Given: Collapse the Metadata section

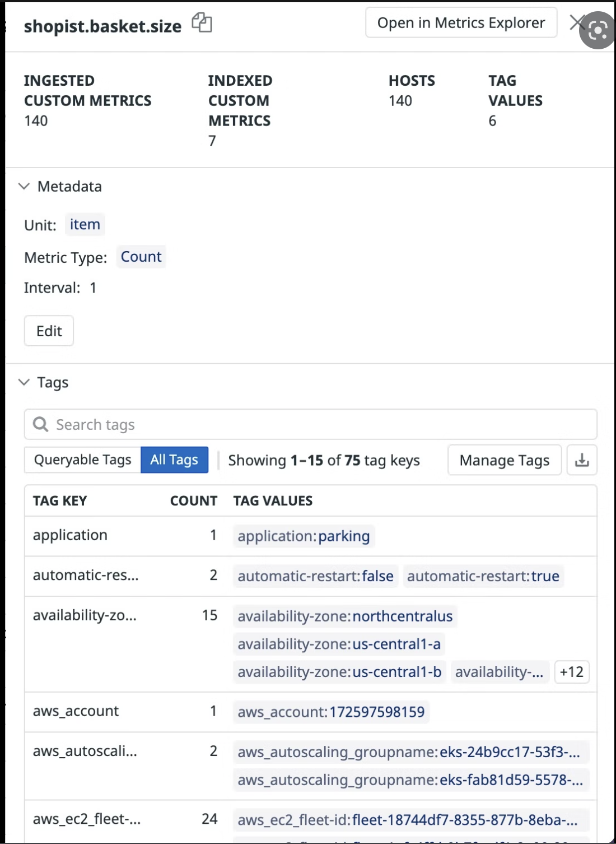Looking at the screenshot, I should click(25, 187).
